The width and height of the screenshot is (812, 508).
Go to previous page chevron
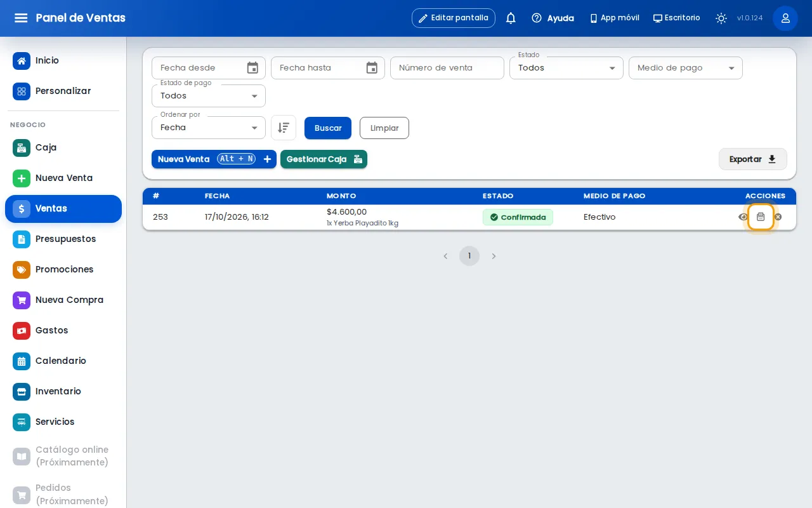(x=445, y=256)
